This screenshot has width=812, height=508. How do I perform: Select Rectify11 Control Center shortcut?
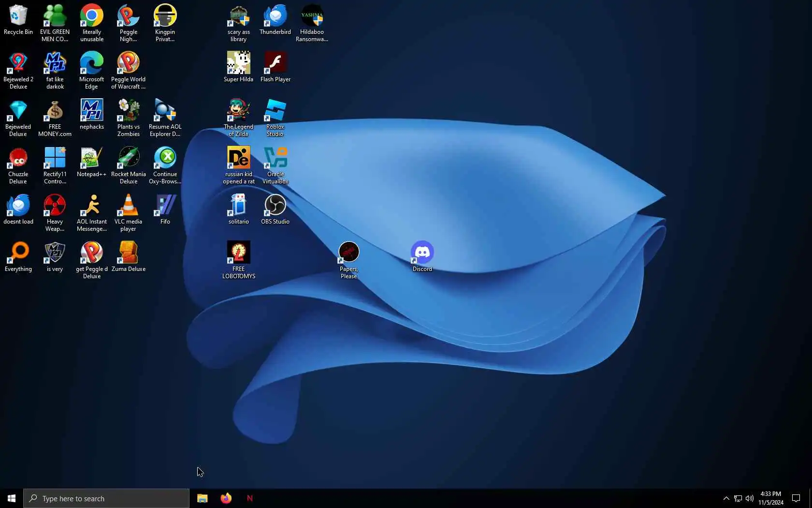click(x=55, y=165)
